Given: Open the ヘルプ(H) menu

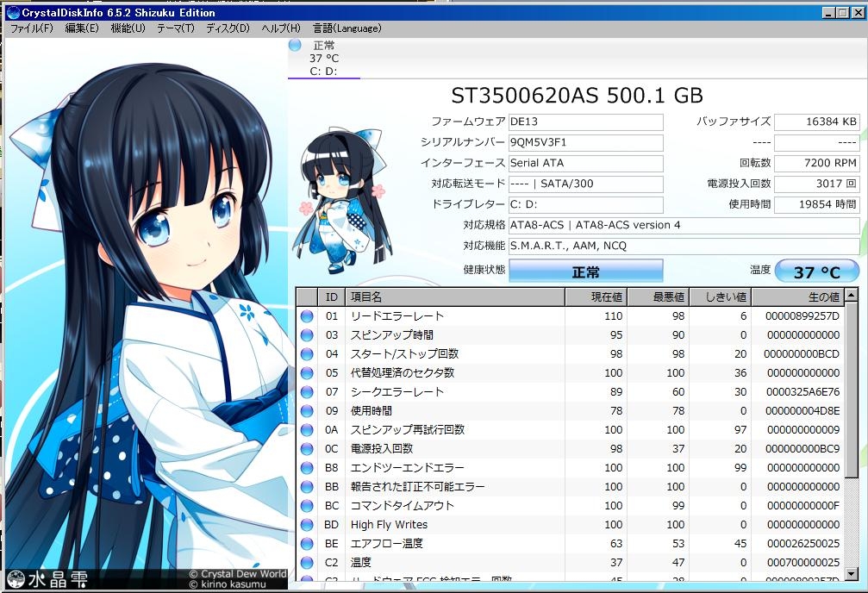Looking at the screenshot, I should point(281,28).
